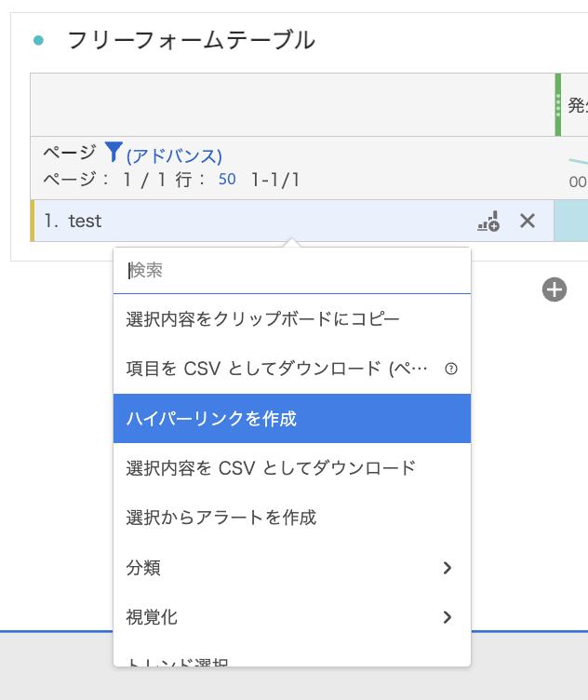Expand the 分類 submenu
The height and width of the screenshot is (700, 588).
tap(292, 568)
